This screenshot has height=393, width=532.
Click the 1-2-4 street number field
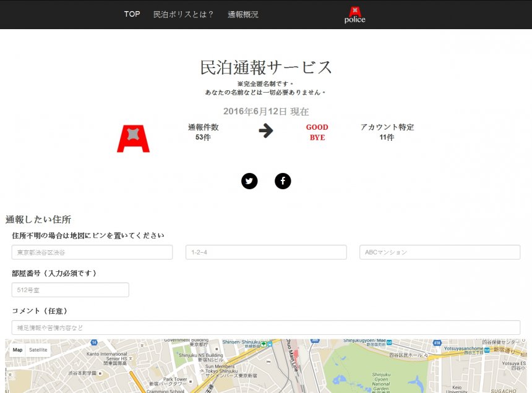266,252
